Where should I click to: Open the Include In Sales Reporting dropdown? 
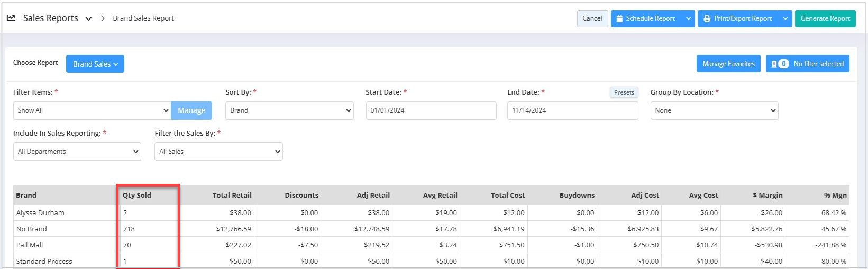(77, 151)
